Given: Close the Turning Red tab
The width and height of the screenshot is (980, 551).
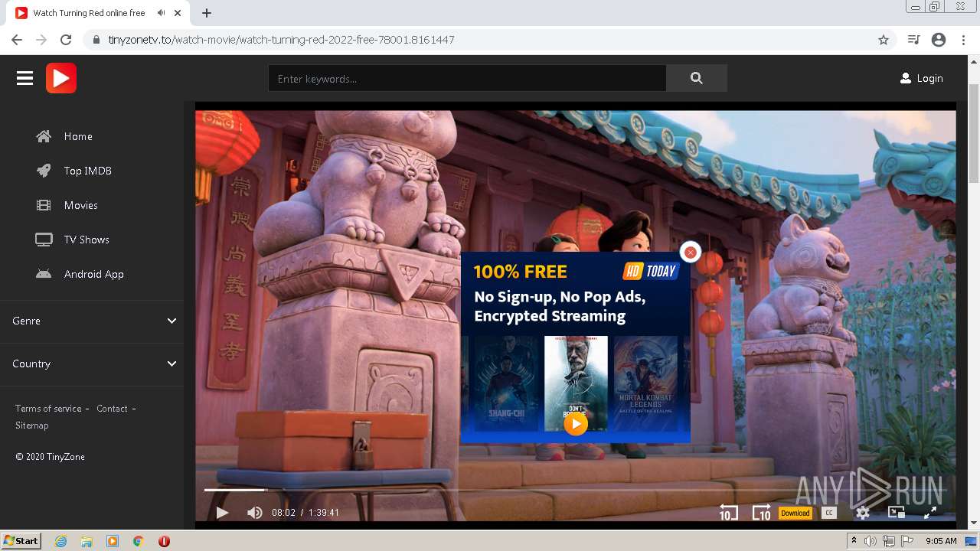Looking at the screenshot, I should coord(178,13).
